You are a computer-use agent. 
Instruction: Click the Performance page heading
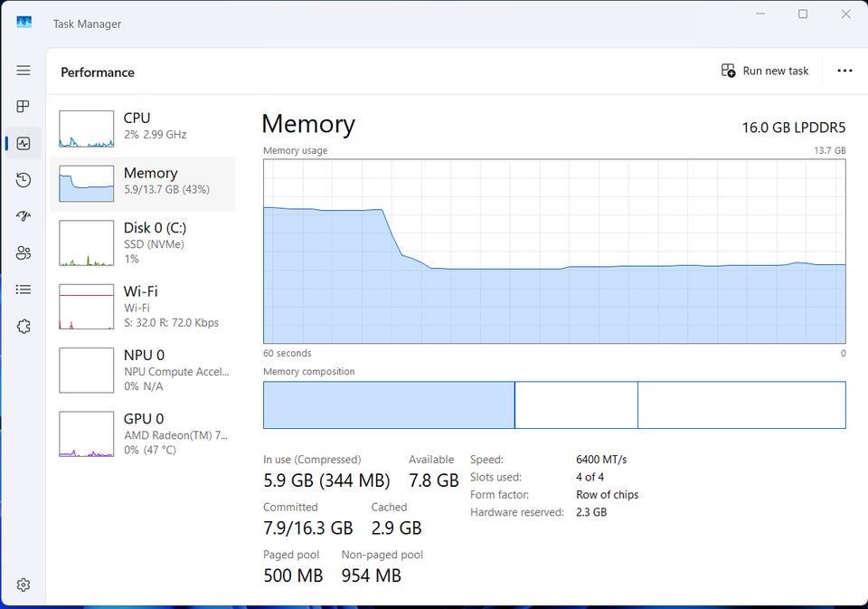(x=98, y=72)
